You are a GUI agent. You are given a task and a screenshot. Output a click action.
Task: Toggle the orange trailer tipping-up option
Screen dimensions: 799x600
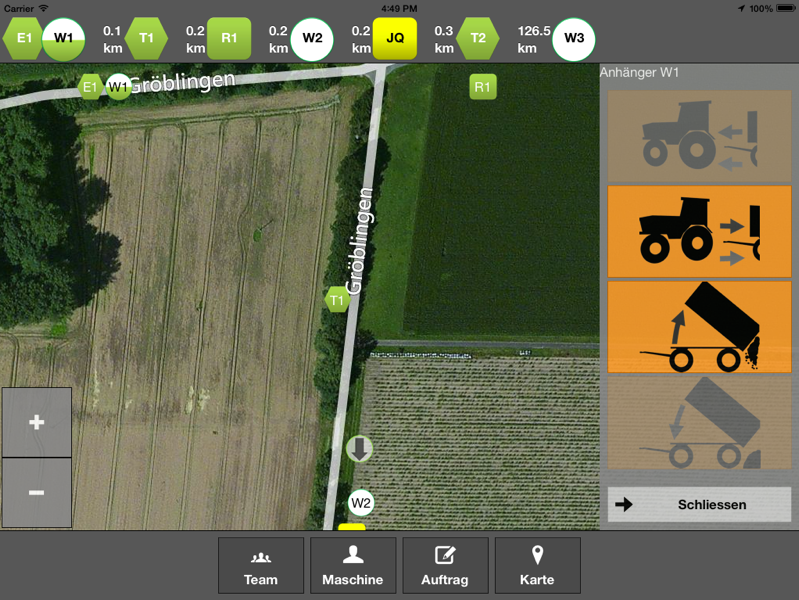699,328
